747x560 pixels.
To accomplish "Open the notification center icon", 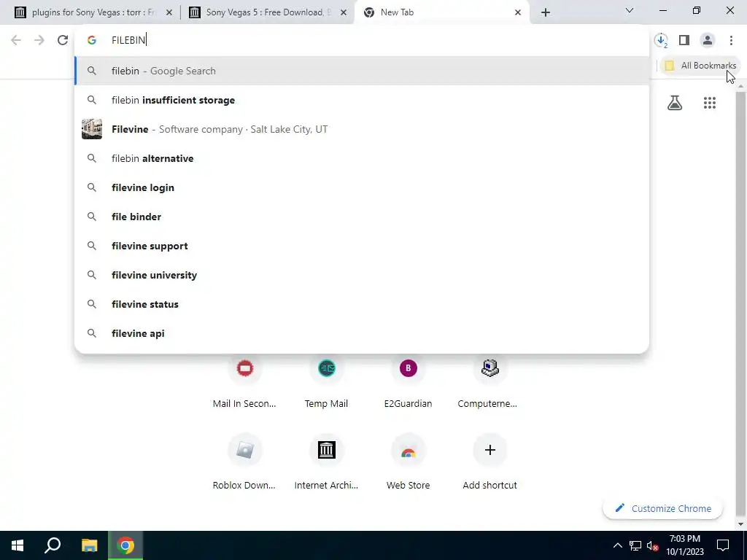I will click(x=723, y=545).
